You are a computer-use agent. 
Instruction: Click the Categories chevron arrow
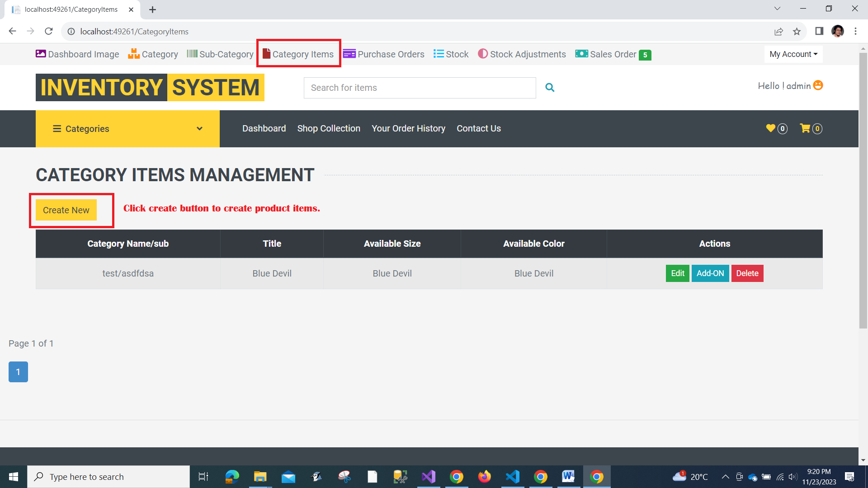point(199,129)
